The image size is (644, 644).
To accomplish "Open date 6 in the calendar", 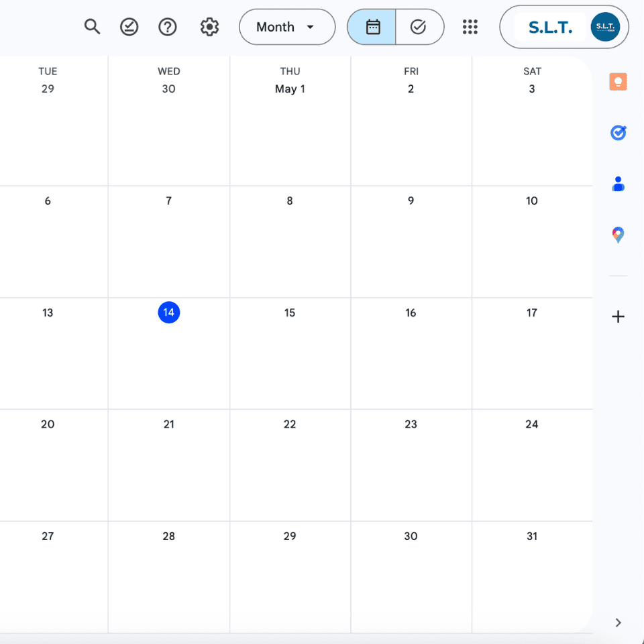I will (48, 201).
